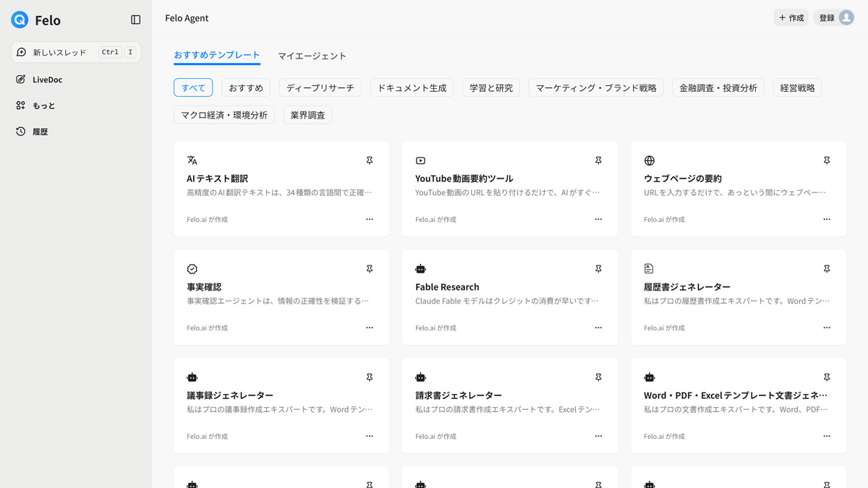Pin the 議事録ジェネレーター card
The height and width of the screenshot is (488, 868).
coord(370,377)
